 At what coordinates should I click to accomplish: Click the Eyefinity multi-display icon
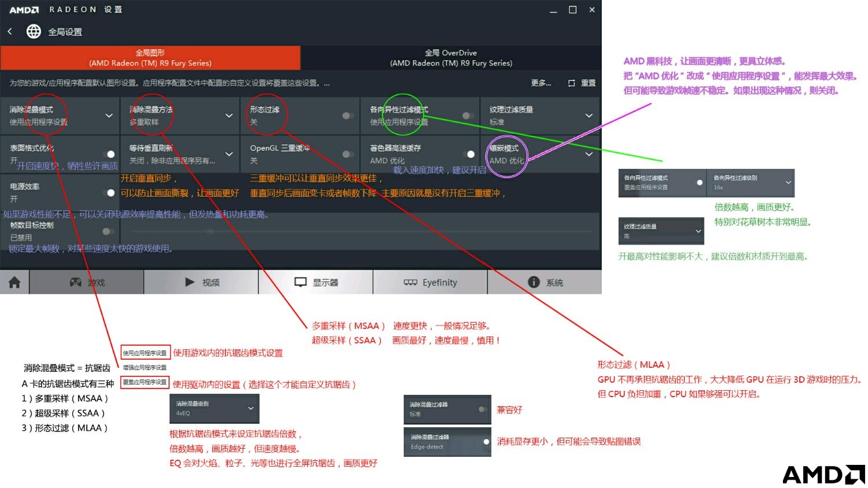coord(410,282)
